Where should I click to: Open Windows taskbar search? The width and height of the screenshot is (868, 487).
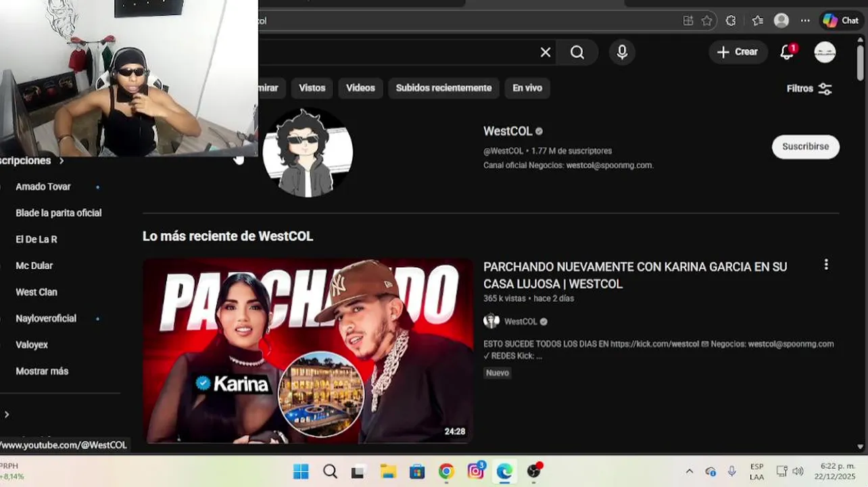coord(330,471)
